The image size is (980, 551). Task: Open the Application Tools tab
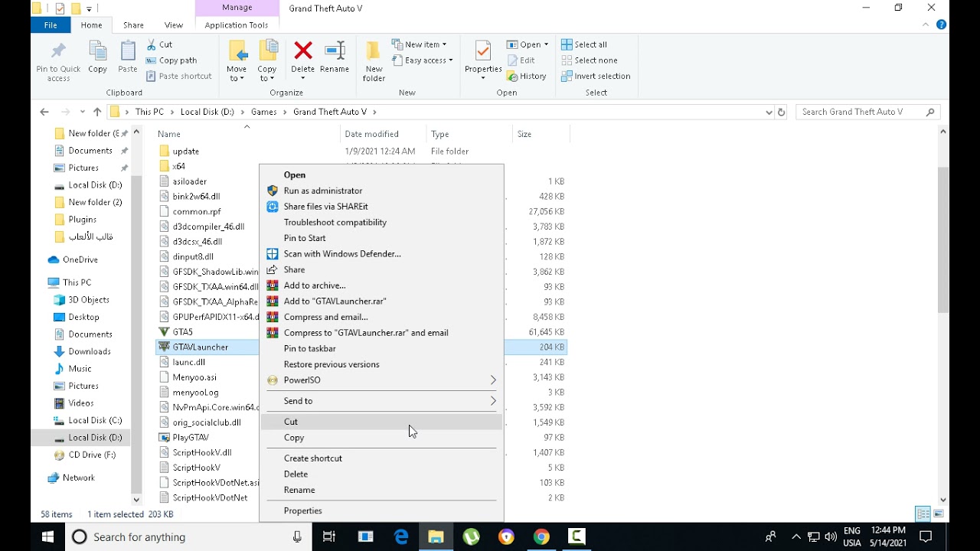[x=237, y=25]
